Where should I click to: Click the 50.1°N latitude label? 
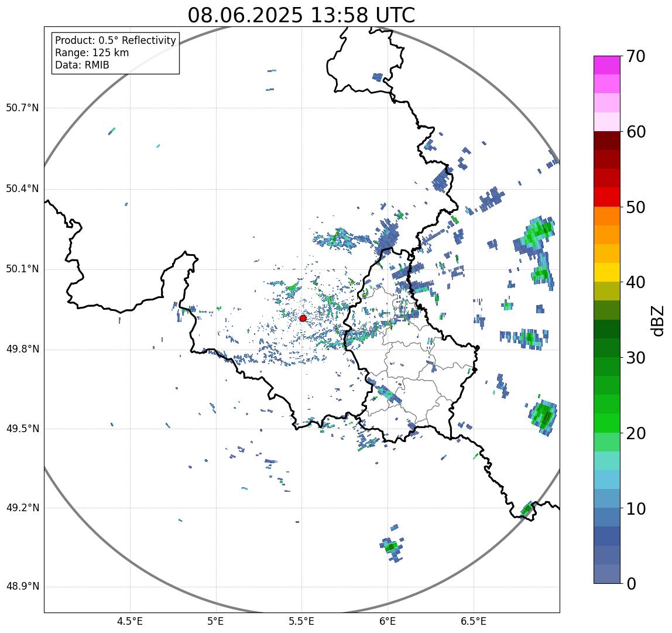(22, 269)
